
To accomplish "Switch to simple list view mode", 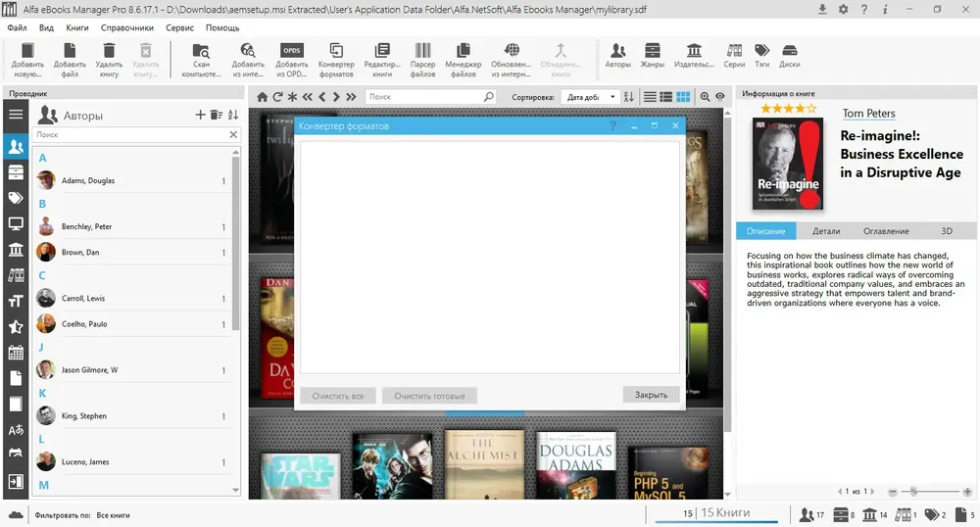I will point(650,97).
